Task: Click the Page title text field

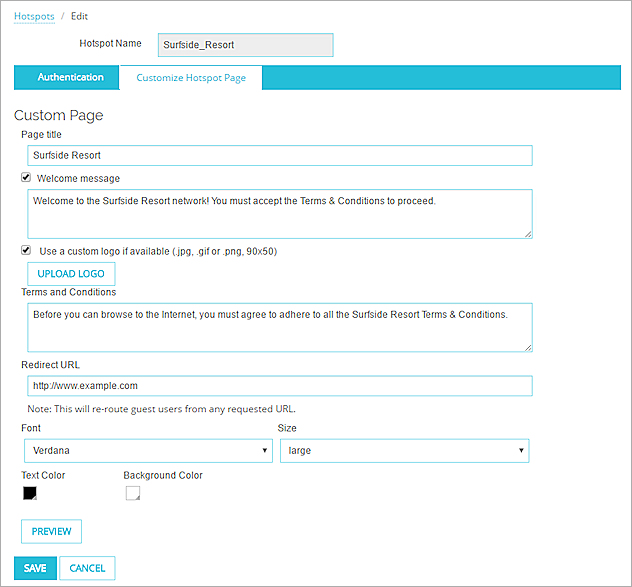Action: tap(279, 155)
